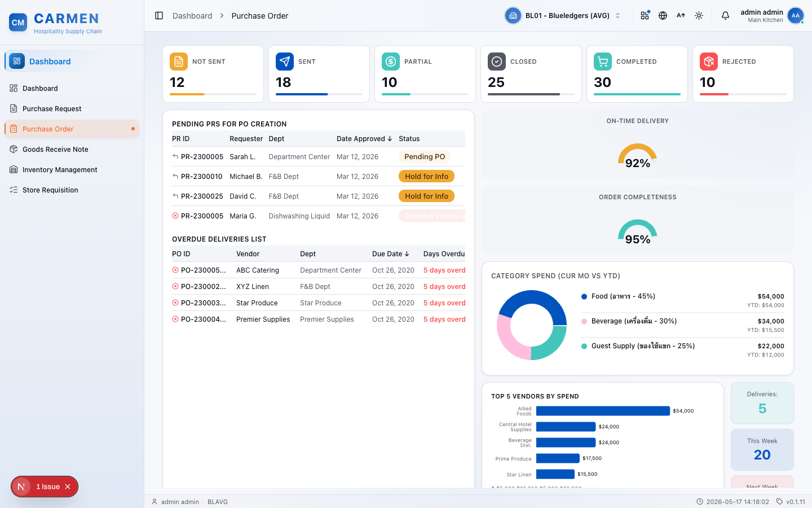Click Dashboard breadcrumb link

192,16
